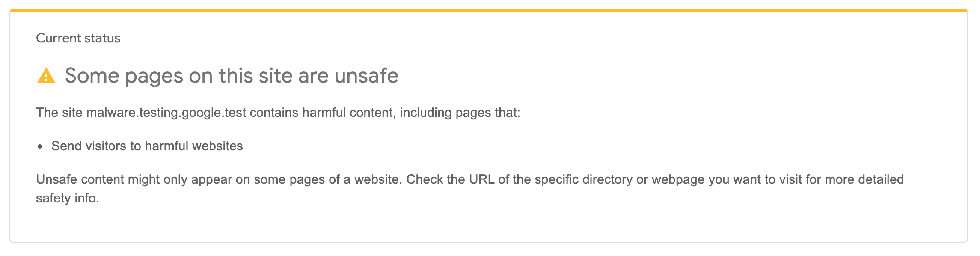Click the malware.testing.google.test site name

pyautogui.click(x=166, y=113)
